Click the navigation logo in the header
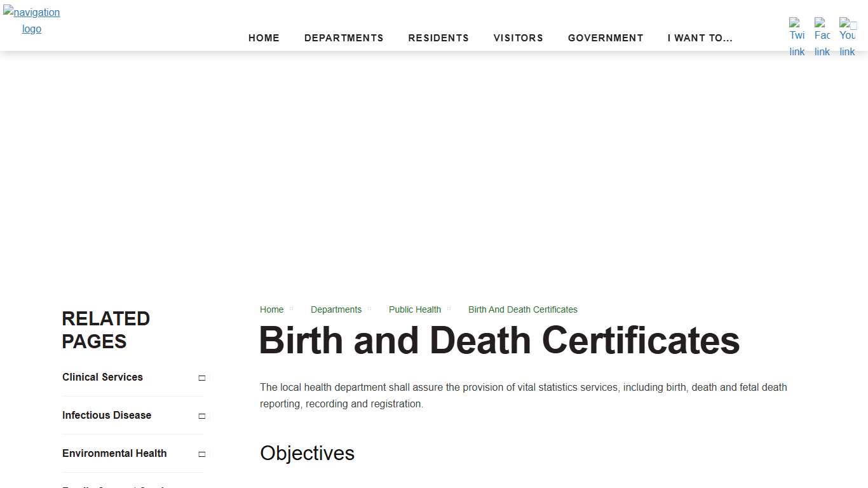This screenshot has height=488, width=868. click(32, 20)
